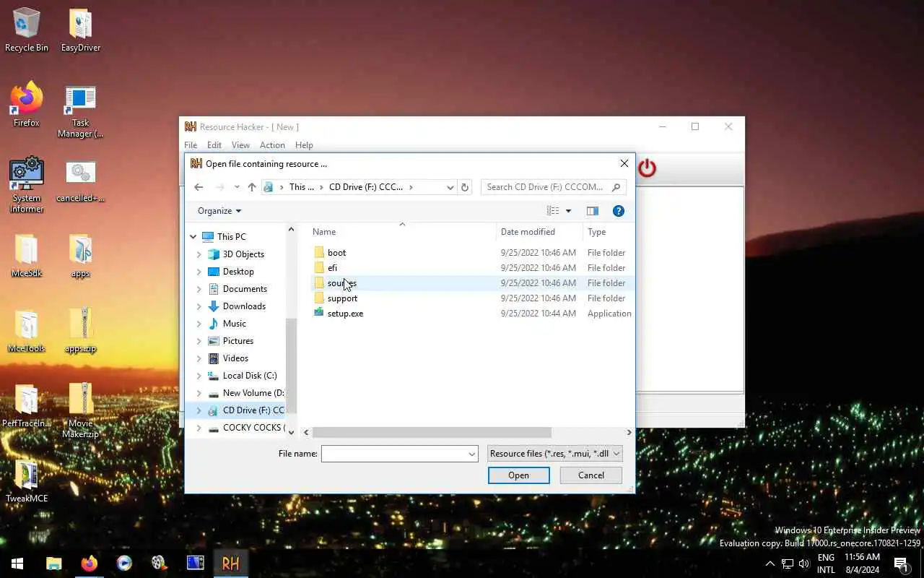Select the support folder

click(342, 298)
